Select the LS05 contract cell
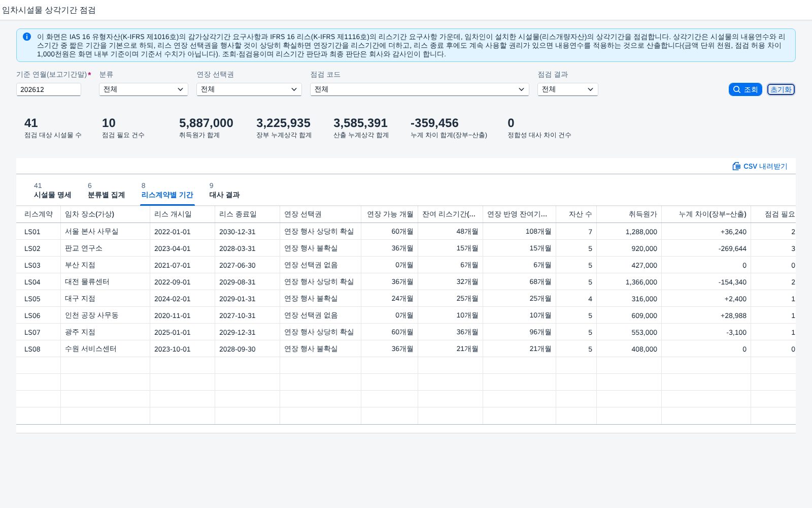This screenshot has height=508, width=812. click(39, 299)
